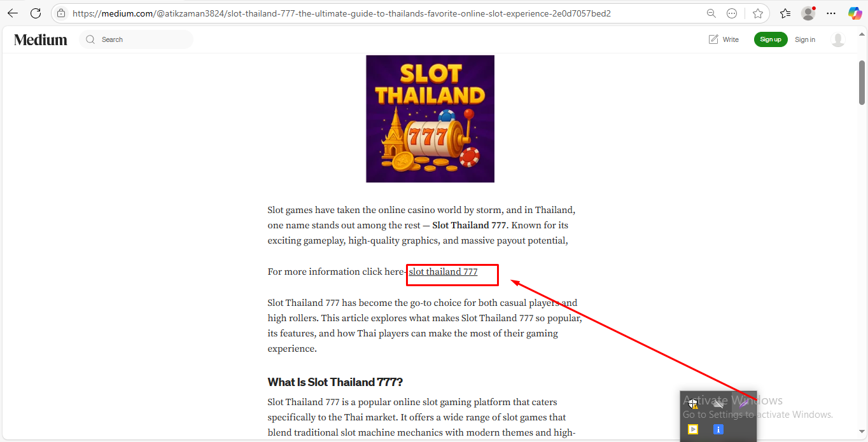View the Slot Thailand 777 article image
The height and width of the screenshot is (442, 868).
click(x=430, y=119)
